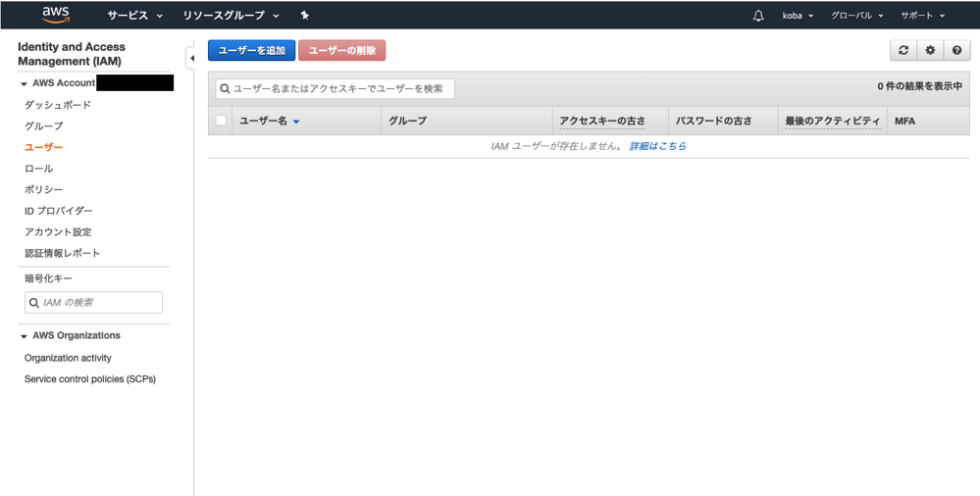980x496 pixels.
Task: Open グループ in sidebar
Action: [x=44, y=126]
